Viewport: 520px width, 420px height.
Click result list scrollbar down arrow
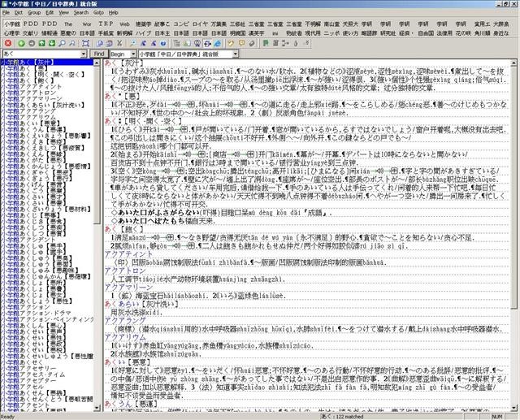click(x=97, y=408)
